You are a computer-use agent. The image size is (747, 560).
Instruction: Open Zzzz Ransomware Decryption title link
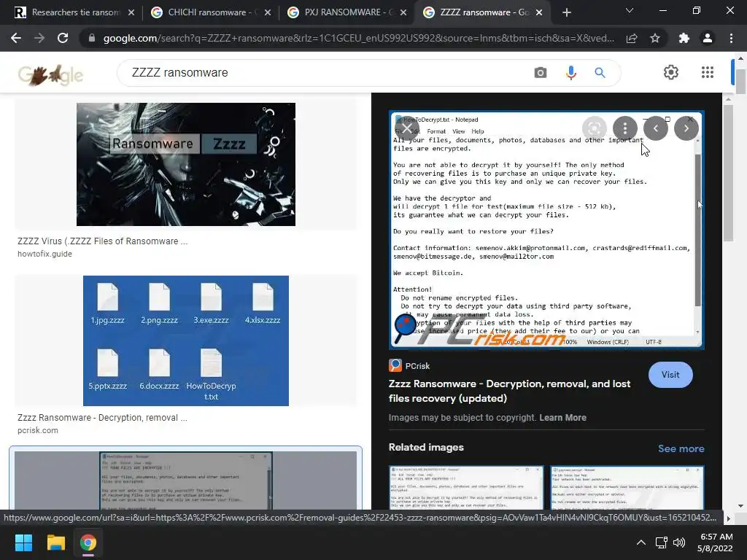point(509,391)
